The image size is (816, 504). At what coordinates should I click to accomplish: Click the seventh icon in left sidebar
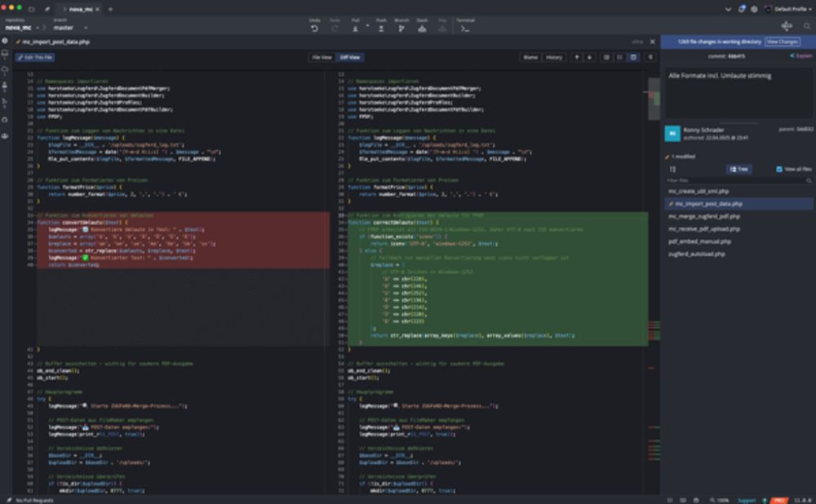click(x=5, y=135)
